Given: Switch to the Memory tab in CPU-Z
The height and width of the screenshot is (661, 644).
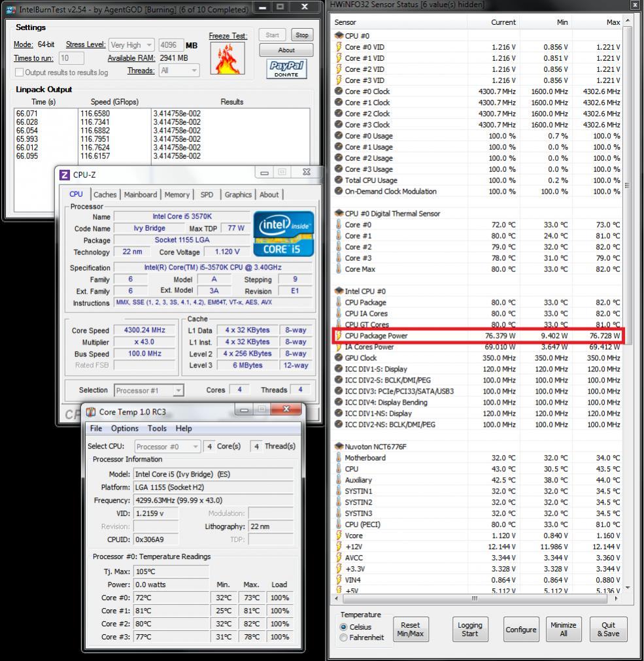Looking at the screenshot, I should pyautogui.click(x=177, y=195).
